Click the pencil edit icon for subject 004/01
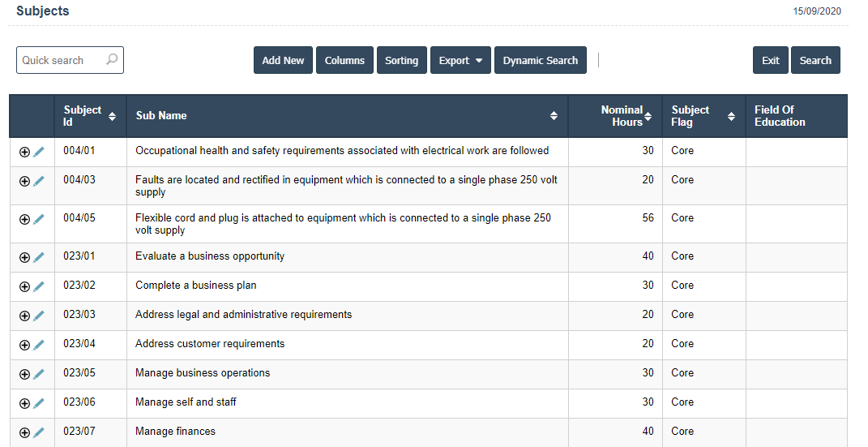 click(39, 152)
